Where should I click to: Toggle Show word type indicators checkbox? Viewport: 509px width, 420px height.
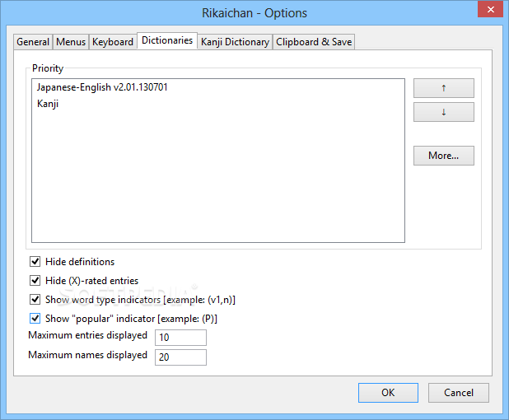tap(35, 299)
